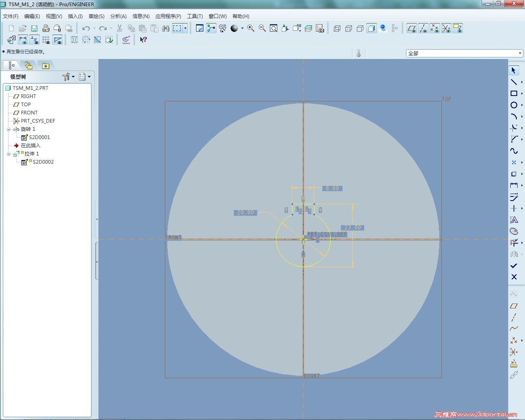Open the 全部 selection filter dropdown
525x420 pixels.
520,53
